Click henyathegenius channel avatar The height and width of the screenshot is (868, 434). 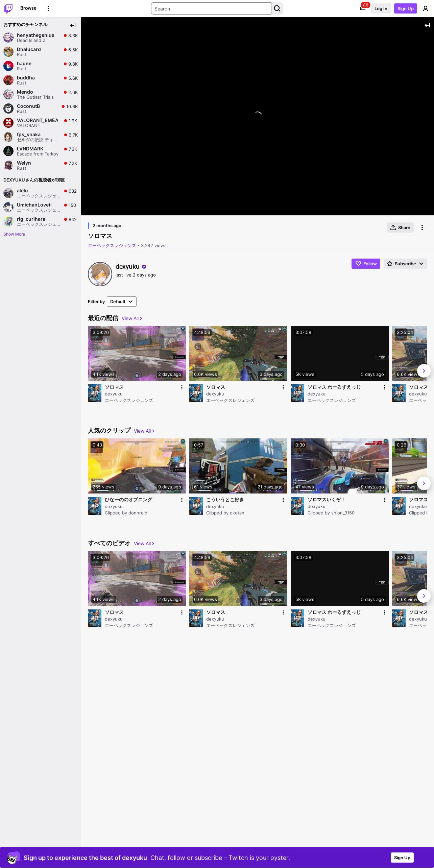point(8,38)
